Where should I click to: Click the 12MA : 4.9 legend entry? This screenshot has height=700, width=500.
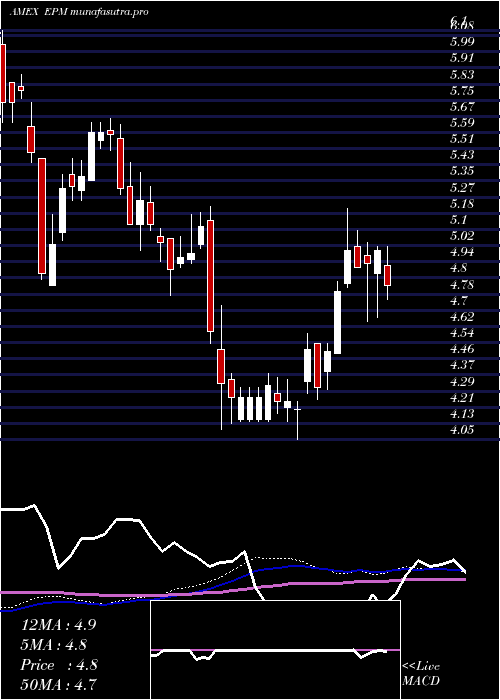coord(58,625)
